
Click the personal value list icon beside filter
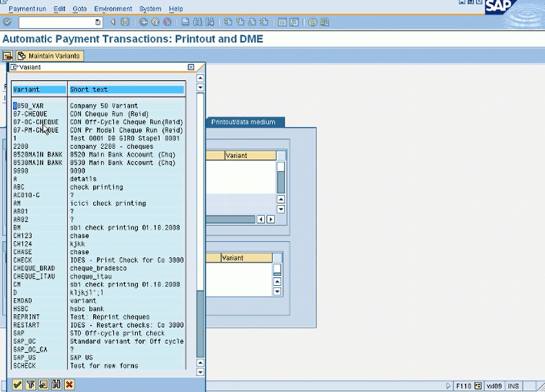tap(43, 384)
